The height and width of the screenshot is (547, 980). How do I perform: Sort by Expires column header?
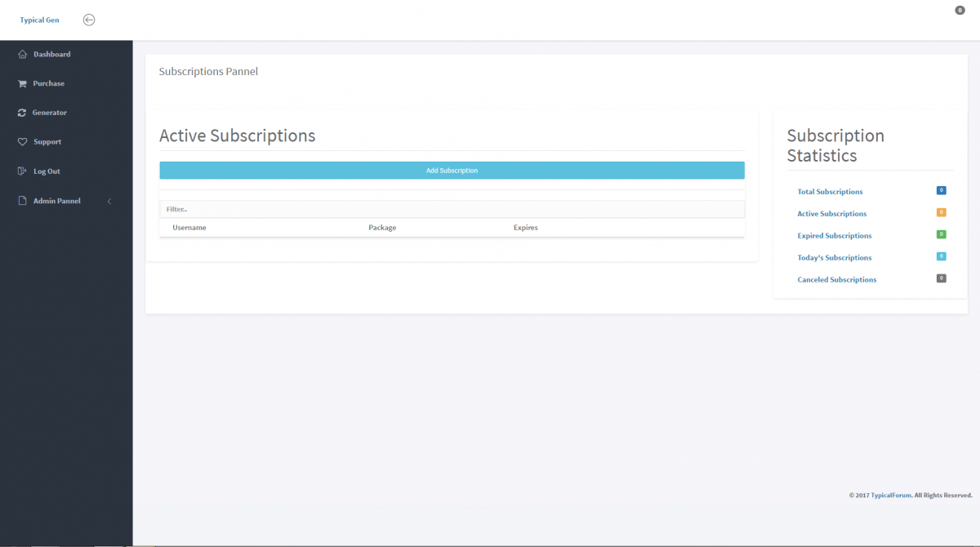(x=526, y=228)
